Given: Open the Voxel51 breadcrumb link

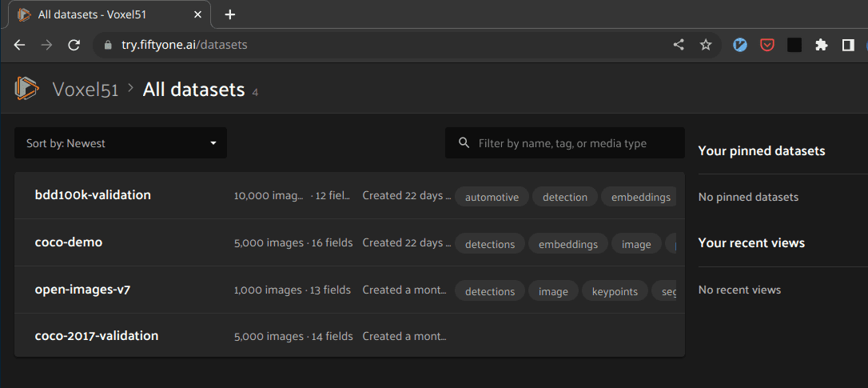Looking at the screenshot, I should (86, 90).
